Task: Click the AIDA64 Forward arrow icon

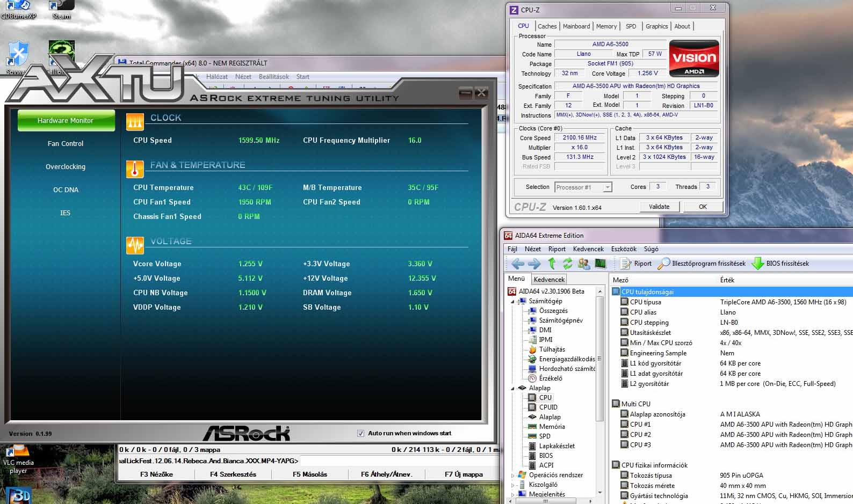Action: (x=534, y=264)
